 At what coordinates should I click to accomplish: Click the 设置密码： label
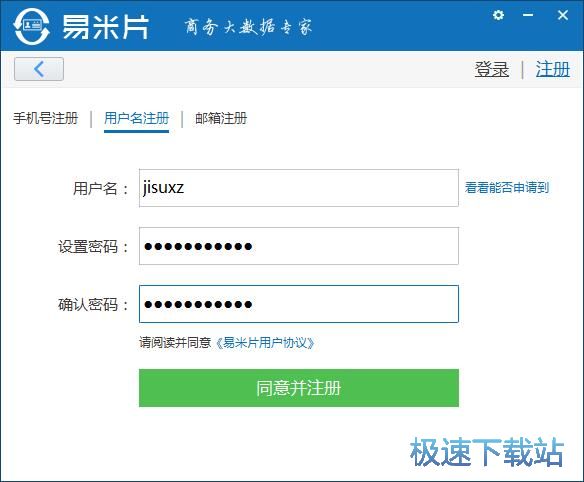(93, 247)
